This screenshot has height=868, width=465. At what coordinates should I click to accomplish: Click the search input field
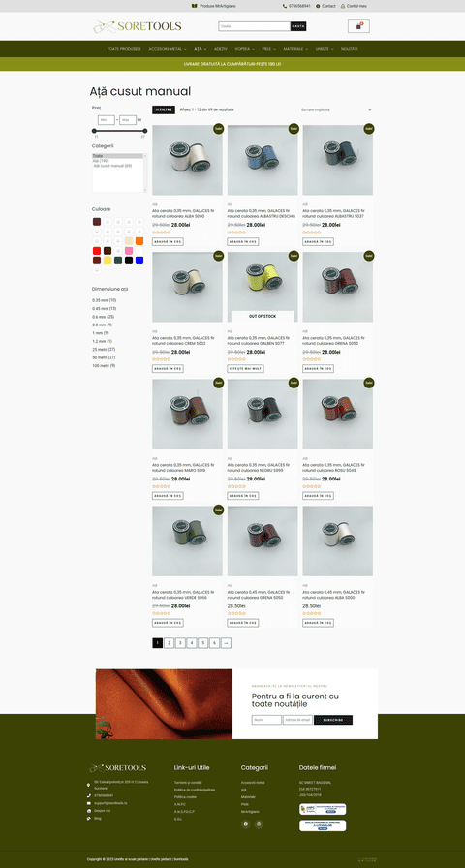tap(254, 26)
